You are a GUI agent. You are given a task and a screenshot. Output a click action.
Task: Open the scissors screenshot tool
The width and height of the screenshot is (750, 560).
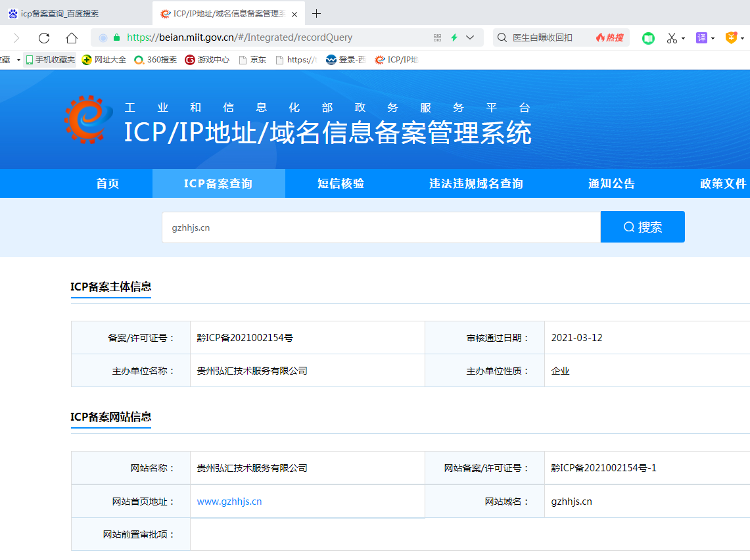[x=672, y=38]
